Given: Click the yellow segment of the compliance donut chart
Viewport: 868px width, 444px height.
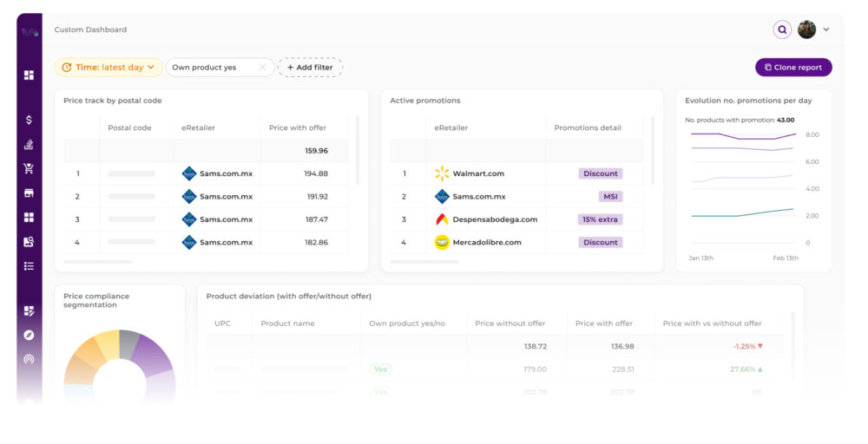Looking at the screenshot, I should click(x=108, y=346).
